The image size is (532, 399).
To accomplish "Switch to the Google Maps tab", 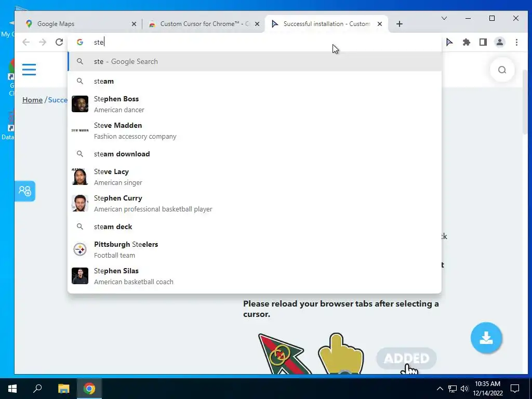I will point(81,24).
